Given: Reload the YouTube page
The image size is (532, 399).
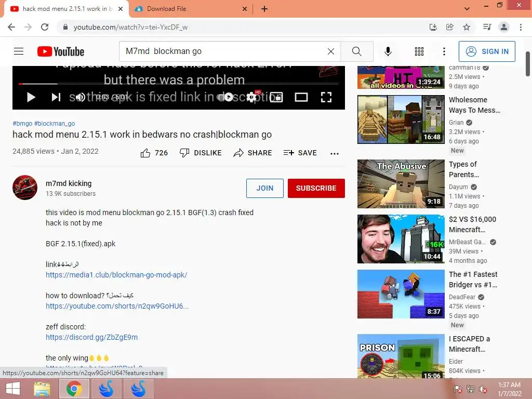Looking at the screenshot, I should [45, 27].
